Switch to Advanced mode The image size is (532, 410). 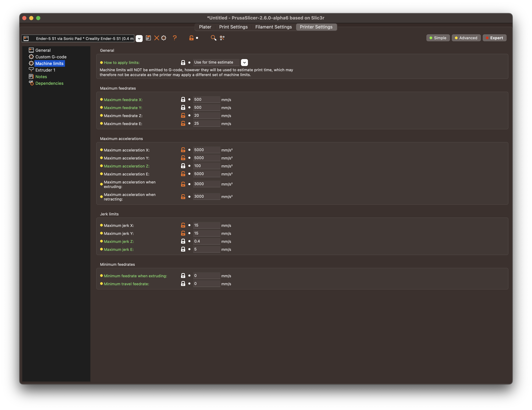[466, 38]
